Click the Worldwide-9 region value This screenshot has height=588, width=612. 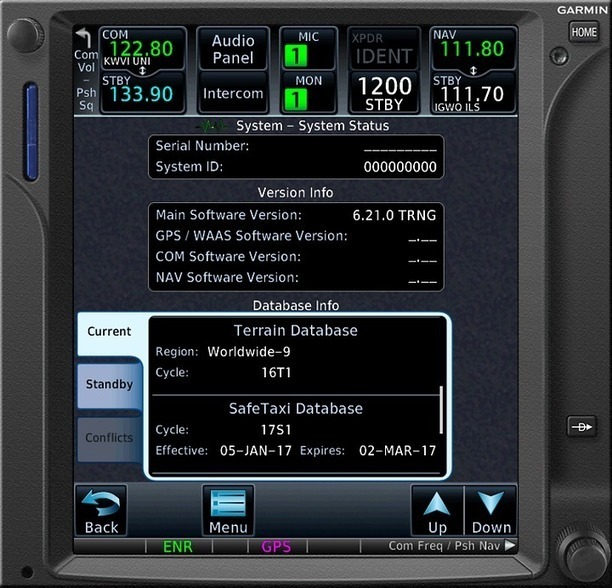[x=249, y=352]
